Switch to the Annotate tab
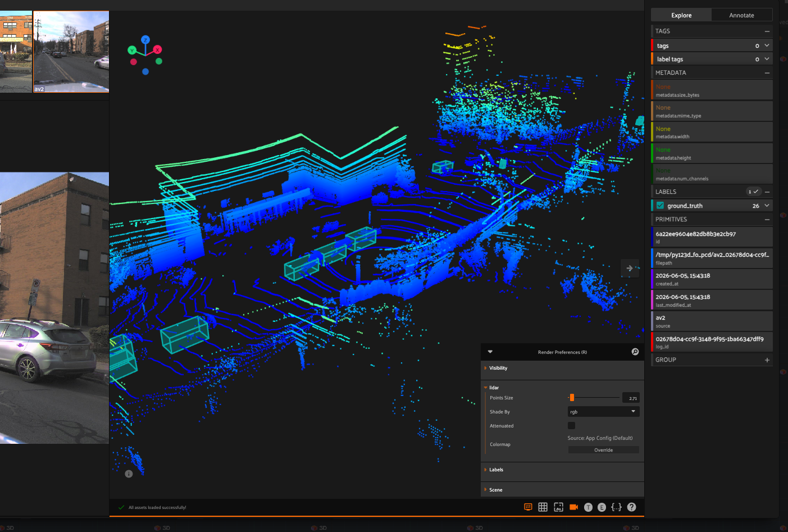 coord(741,15)
